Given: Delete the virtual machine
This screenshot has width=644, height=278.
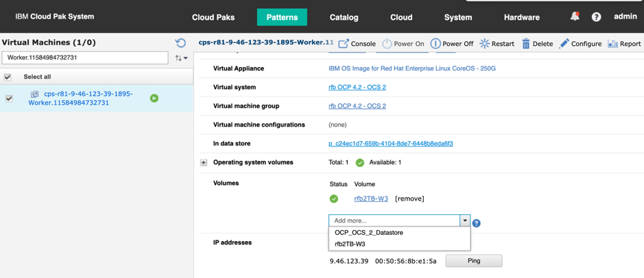Looking at the screenshot, I should [537, 43].
